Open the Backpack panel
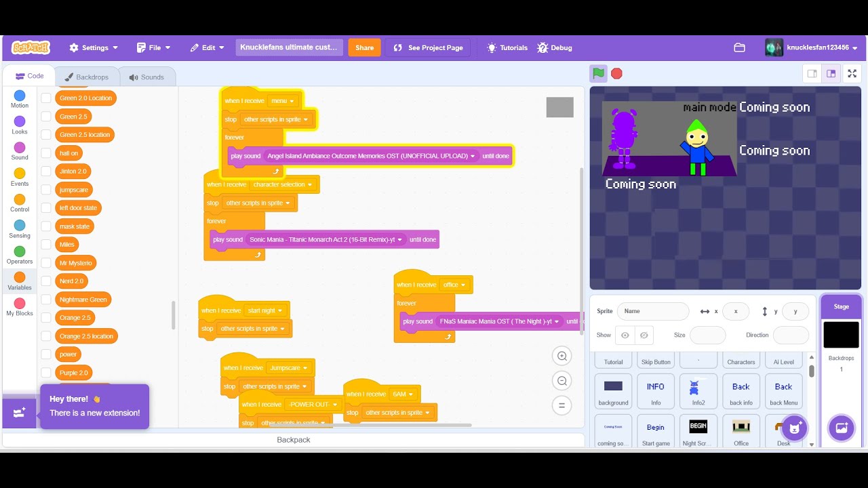The height and width of the screenshot is (488, 868). pos(293,440)
